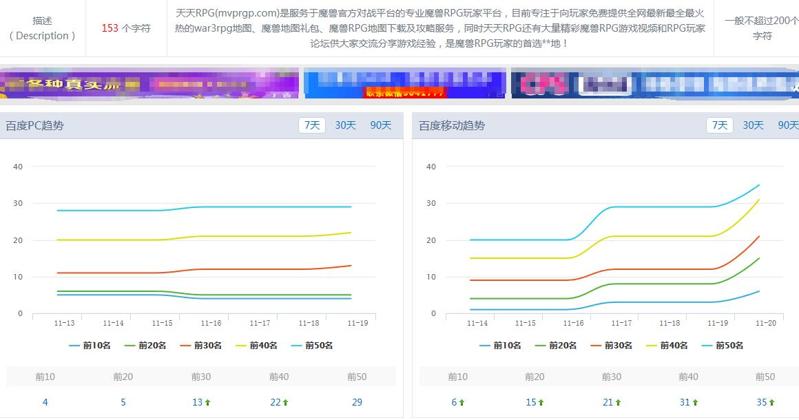Click green up arrow beside mobile value 15
This screenshot has height=420, width=799.
point(541,403)
